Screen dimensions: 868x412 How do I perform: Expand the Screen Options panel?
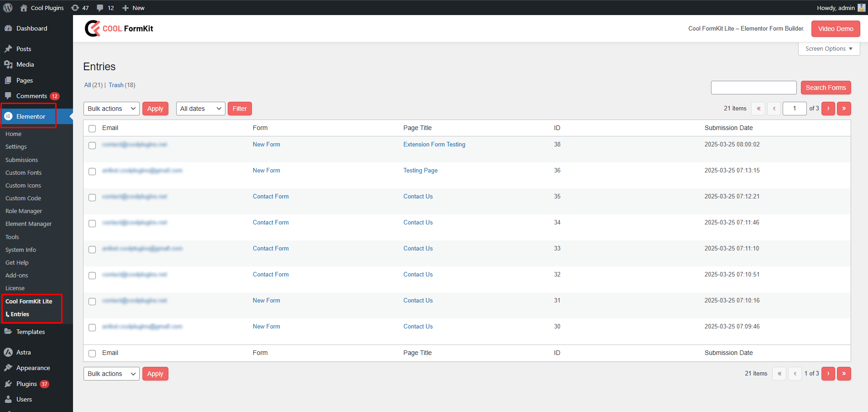coord(829,49)
